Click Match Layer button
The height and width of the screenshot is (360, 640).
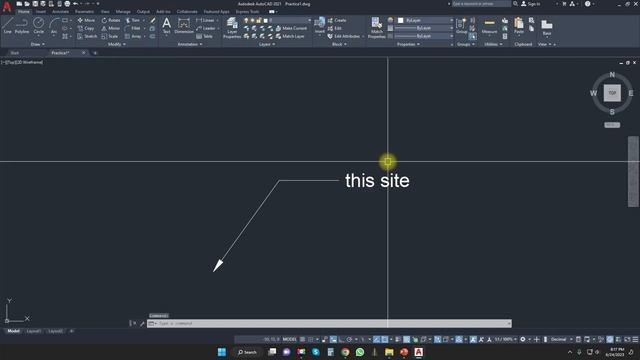point(290,36)
